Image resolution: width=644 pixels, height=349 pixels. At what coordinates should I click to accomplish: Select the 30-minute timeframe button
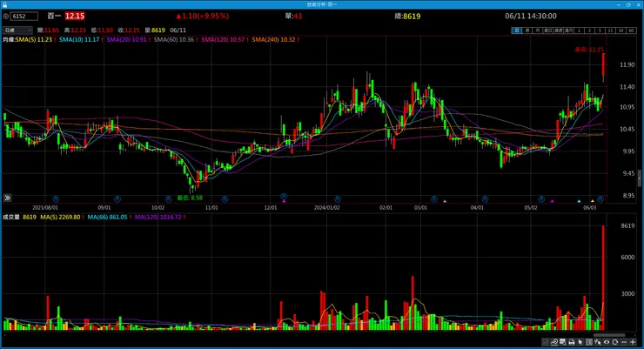point(621,30)
